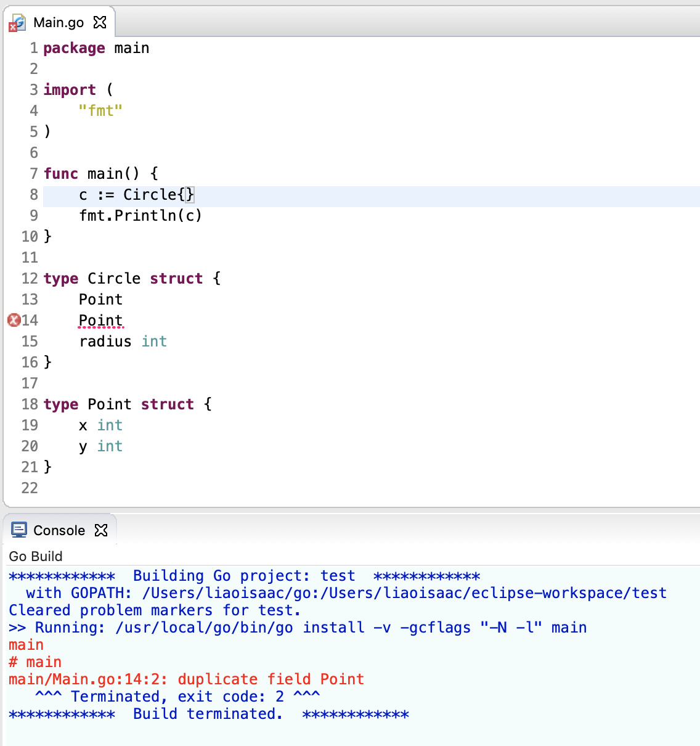Click the radius field declaration
Screen dimensions: 700x746
coord(105,342)
